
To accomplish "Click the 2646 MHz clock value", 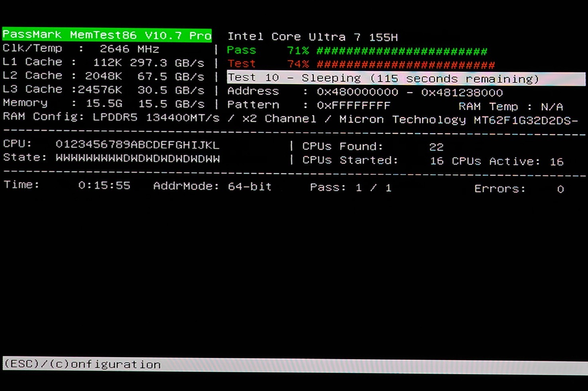I will point(129,49).
